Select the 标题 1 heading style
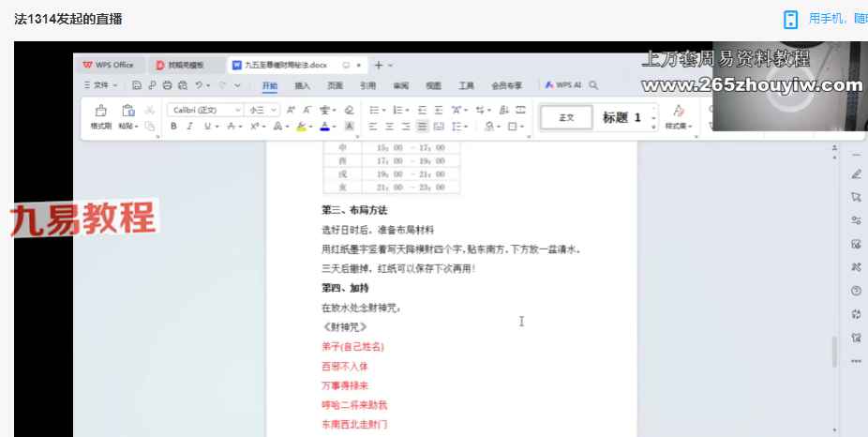 click(622, 118)
